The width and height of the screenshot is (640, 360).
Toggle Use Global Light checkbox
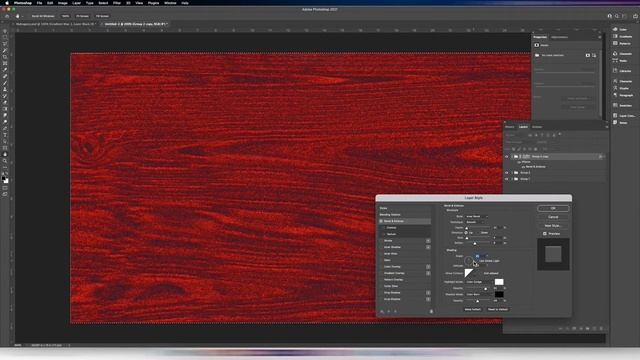[x=477, y=260]
